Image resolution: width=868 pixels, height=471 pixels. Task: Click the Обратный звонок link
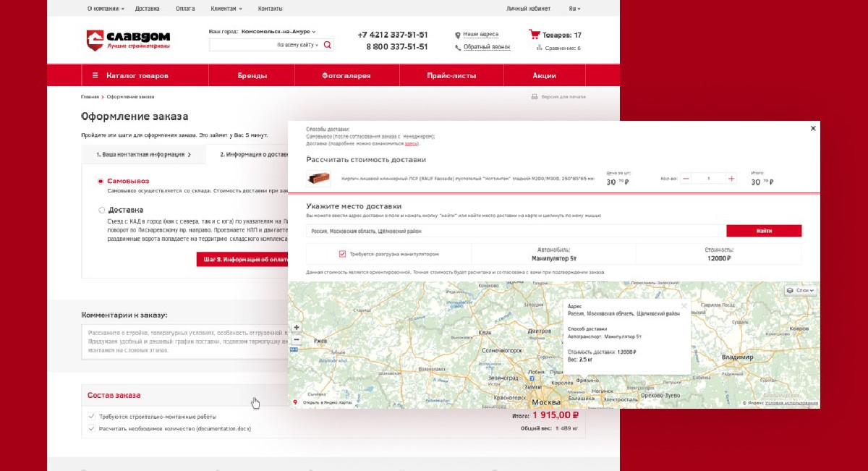pyautogui.click(x=487, y=47)
